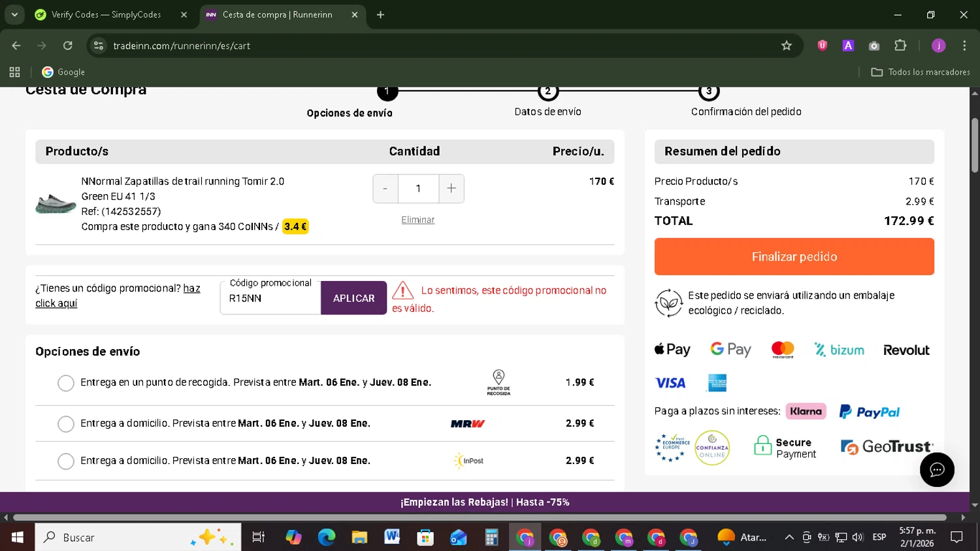Open the Google bookmark
The width and height of the screenshot is (980, 551).
63,72
